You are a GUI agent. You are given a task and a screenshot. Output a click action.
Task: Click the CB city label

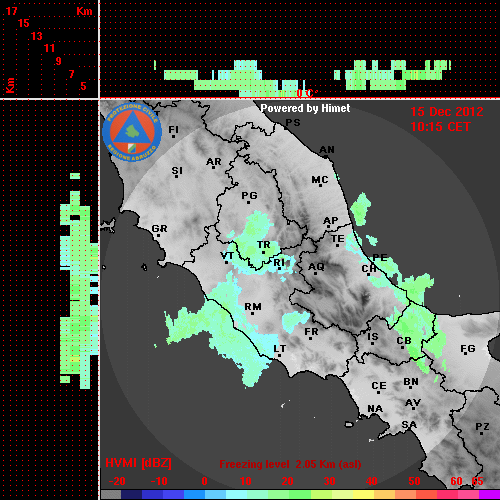(x=404, y=341)
